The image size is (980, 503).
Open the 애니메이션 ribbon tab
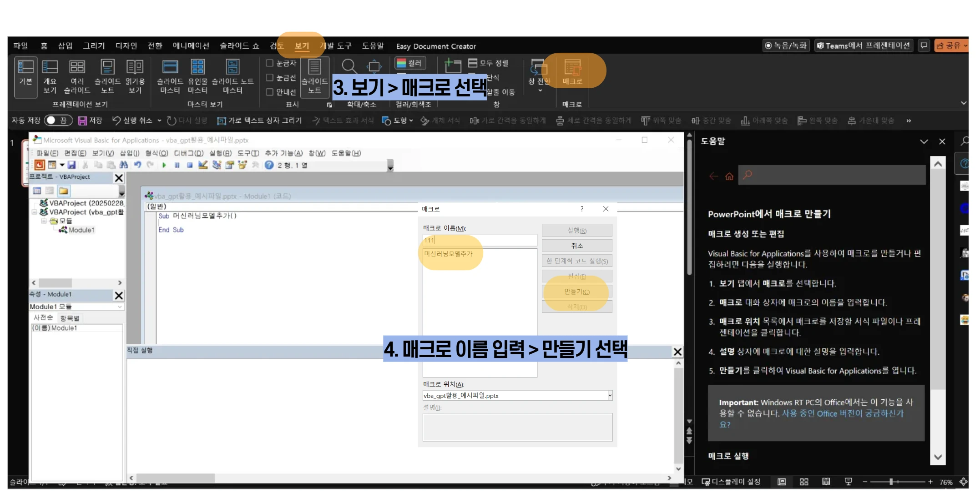(x=191, y=45)
